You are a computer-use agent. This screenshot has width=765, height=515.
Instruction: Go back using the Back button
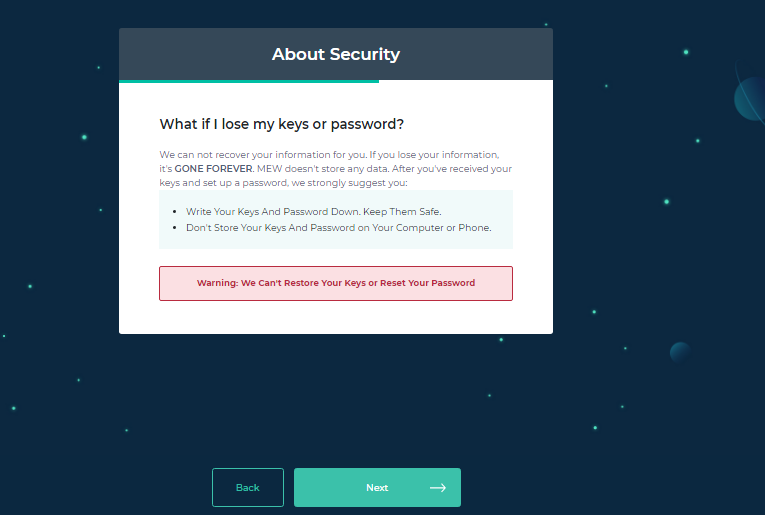(248, 487)
